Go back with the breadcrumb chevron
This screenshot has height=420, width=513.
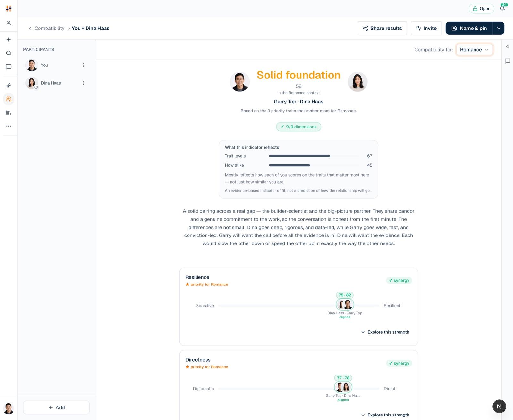point(30,28)
